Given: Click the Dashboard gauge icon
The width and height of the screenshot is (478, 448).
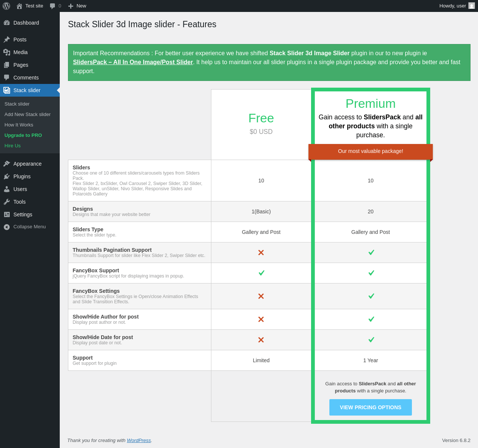Looking at the screenshot, I should [7, 23].
